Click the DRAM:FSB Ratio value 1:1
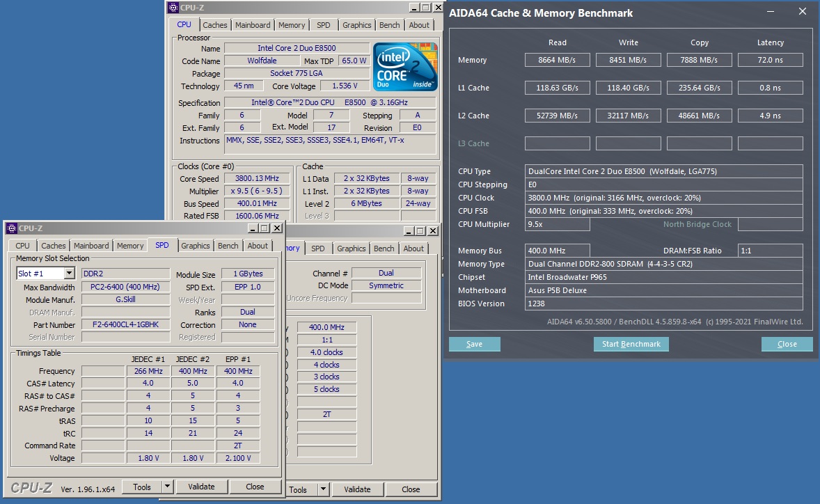 point(771,251)
